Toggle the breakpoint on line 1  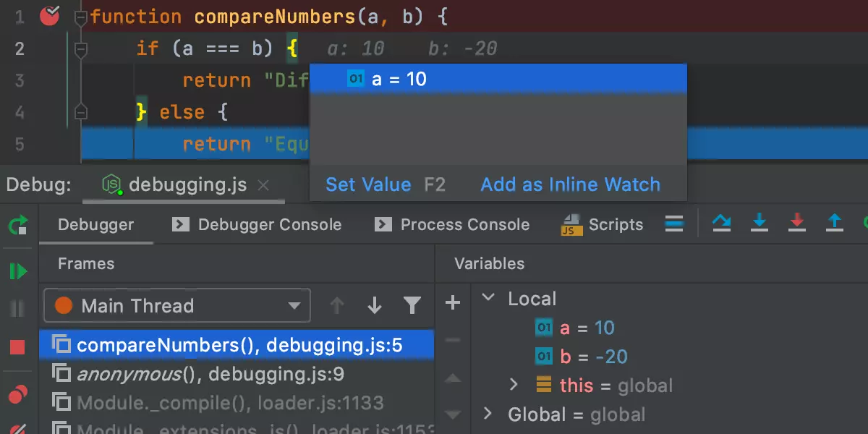click(48, 16)
